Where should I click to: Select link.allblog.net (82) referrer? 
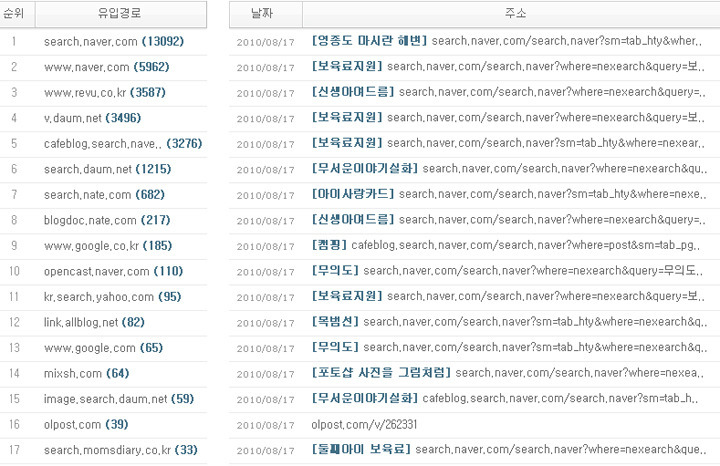(x=94, y=322)
